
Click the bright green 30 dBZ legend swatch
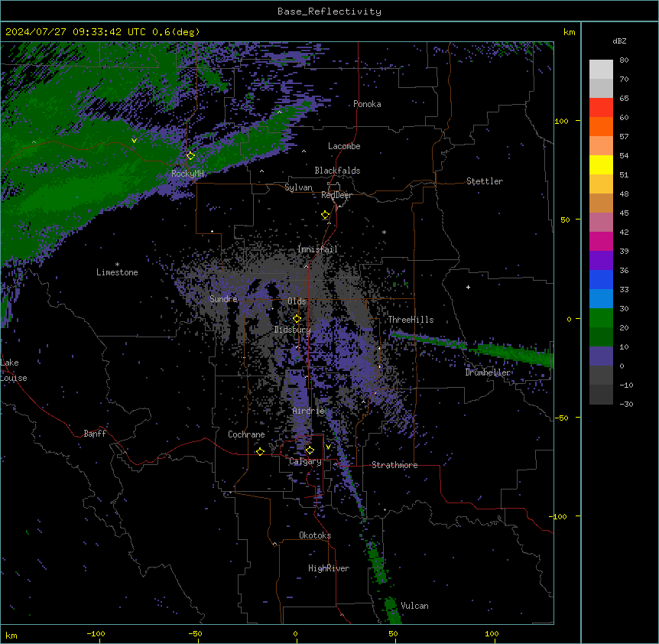[x=601, y=318]
